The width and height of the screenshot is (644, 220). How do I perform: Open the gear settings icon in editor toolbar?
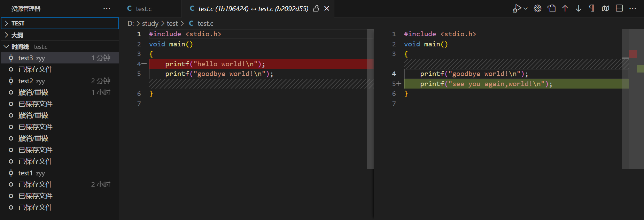pyautogui.click(x=538, y=8)
